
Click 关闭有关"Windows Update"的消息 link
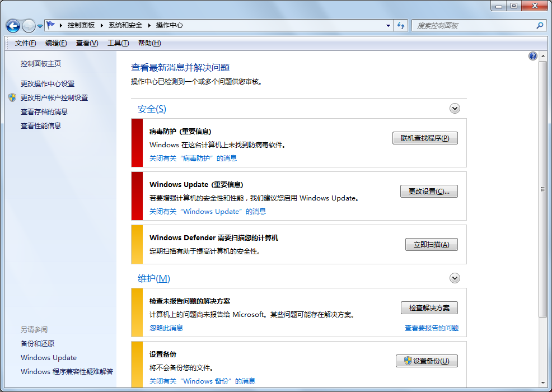[x=208, y=211]
